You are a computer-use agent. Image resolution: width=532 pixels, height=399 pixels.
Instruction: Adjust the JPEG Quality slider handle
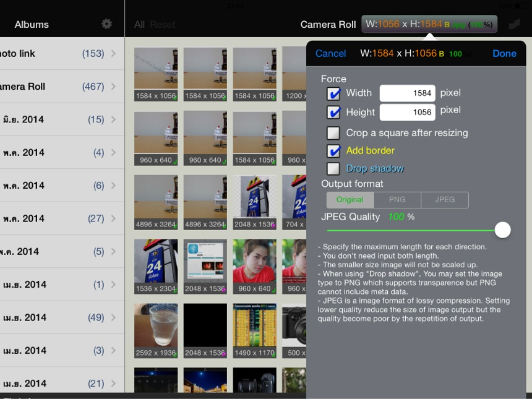[x=502, y=230]
